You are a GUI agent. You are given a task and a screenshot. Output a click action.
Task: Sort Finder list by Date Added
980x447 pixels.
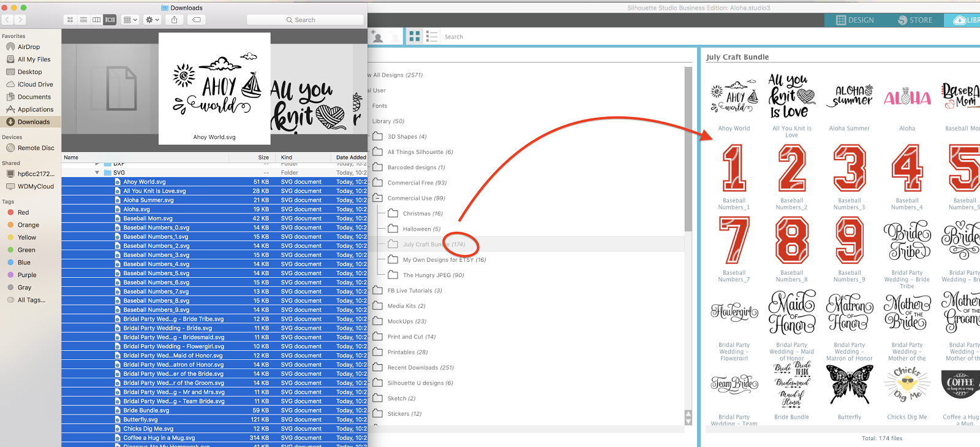tap(349, 158)
